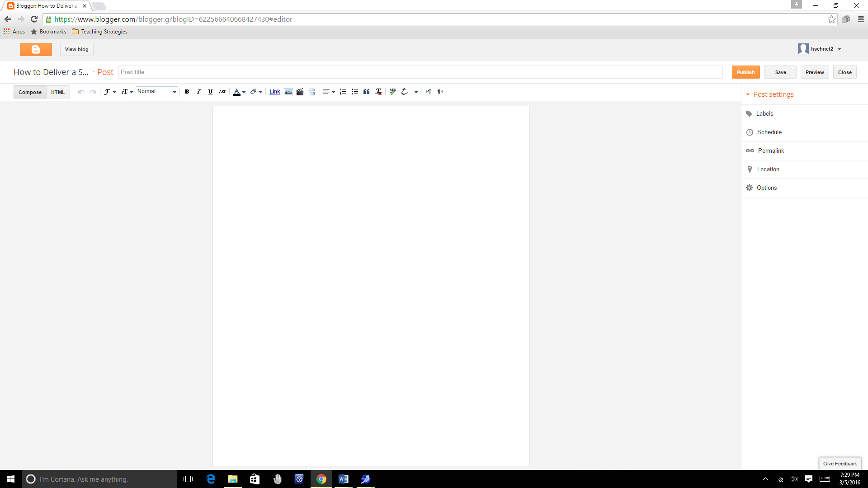This screenshot has height=488, width=868.
Task: Click the quote formatting icon
Action: coord(367,92)
